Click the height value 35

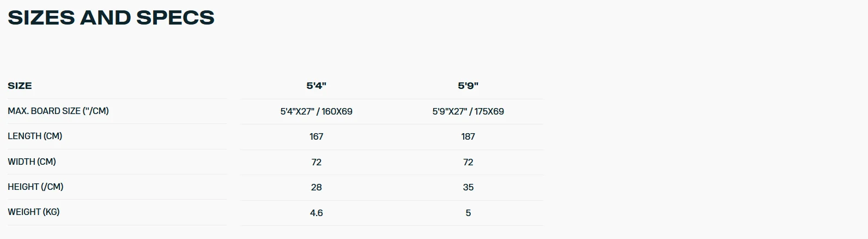pyautogui.click(x=468, y=187)
